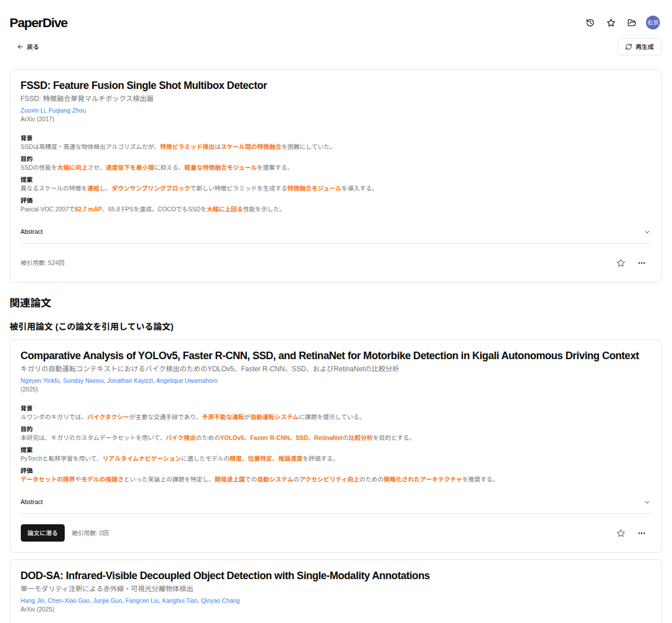The image size is (672, 623).
Task: Click 被引用論文 section heading
Action: (92, 327)
